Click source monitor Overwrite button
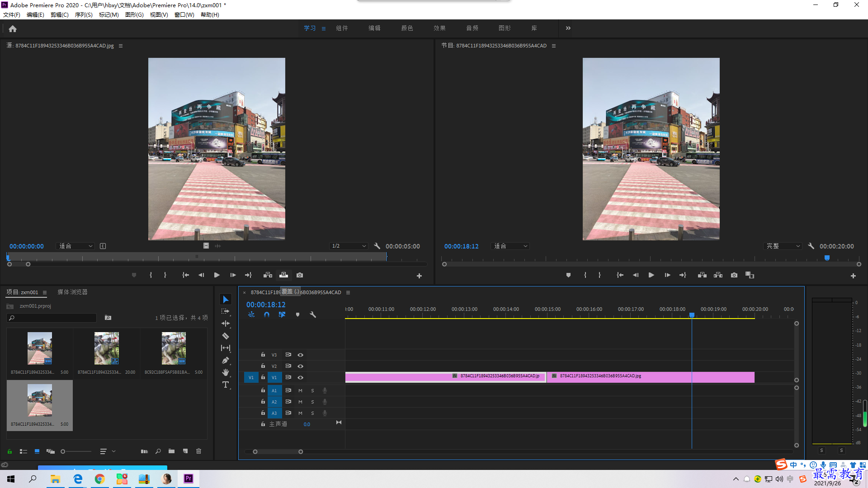Viewport: 868px width, 488px height. tap(283, 275)
